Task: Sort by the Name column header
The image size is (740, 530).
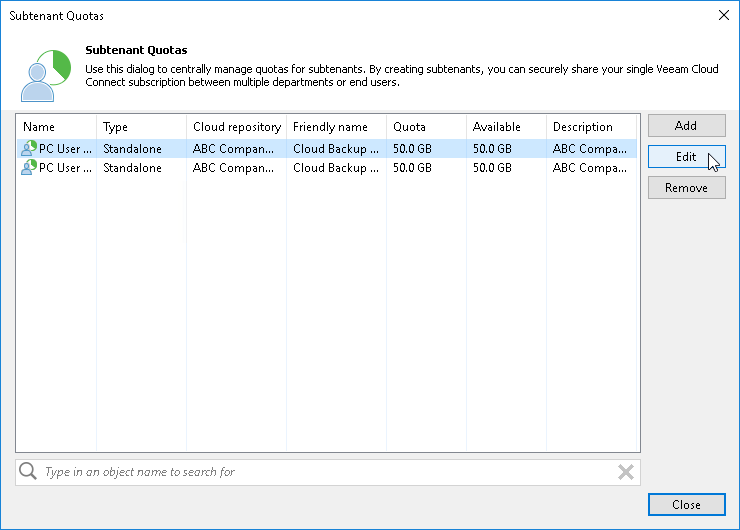Action: click(x=56, y=127)
